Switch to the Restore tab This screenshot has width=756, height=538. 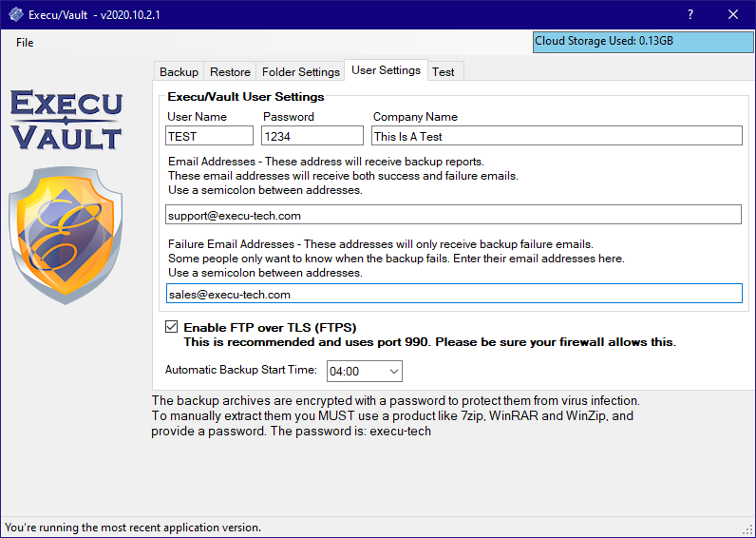pos(230,71)
